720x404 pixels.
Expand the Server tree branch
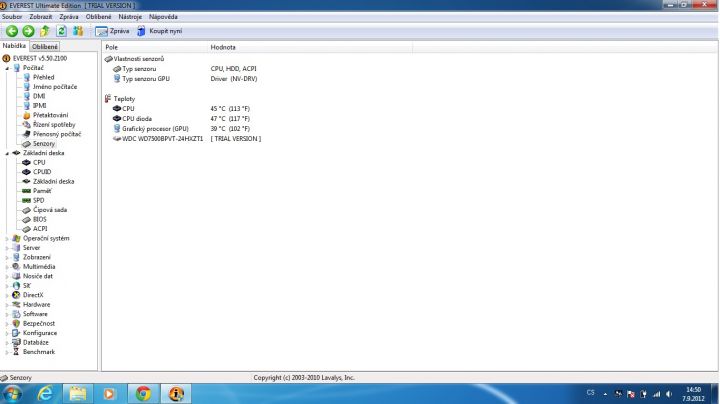7,248
